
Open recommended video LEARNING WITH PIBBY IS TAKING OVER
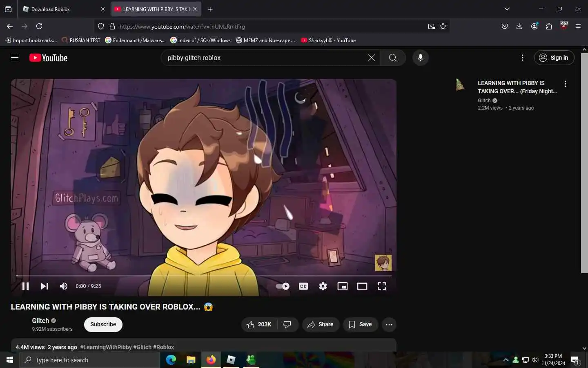pos(517,87)
